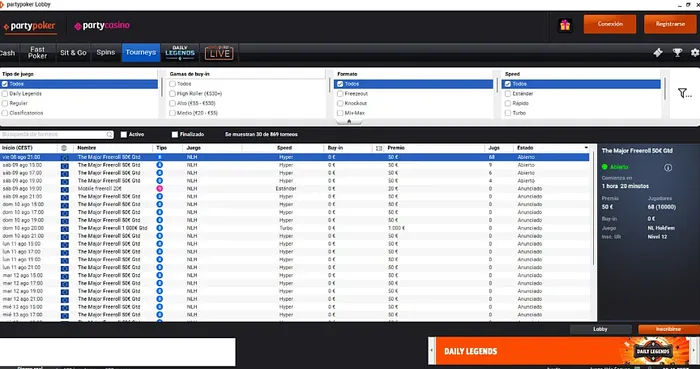This screenshot has width=700, height=369.
Task: Click the type icon on the dom 10 ago 20:00 row
Action: (159, 228)
